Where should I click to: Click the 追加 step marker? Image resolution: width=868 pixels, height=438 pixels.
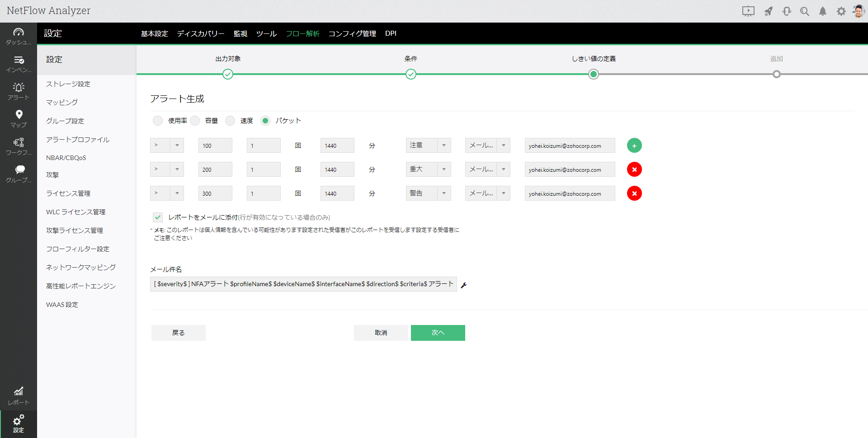[x=777, y=74]
